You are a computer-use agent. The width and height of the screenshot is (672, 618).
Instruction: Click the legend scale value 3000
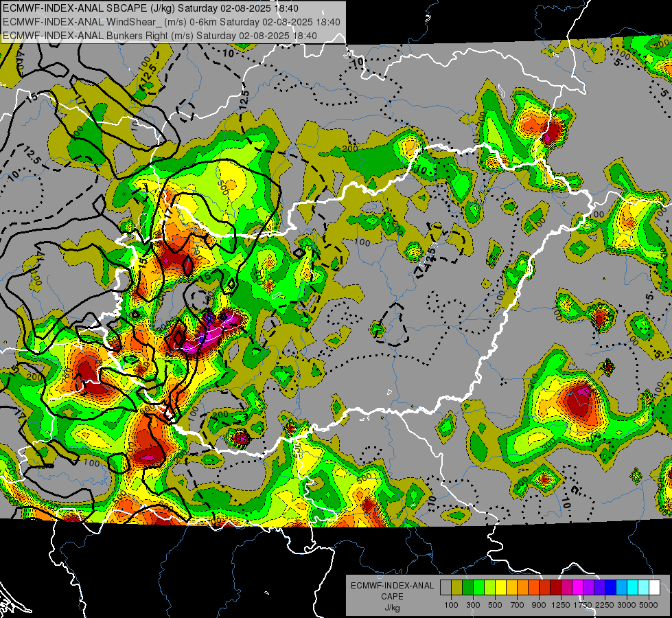click(627, 605)
